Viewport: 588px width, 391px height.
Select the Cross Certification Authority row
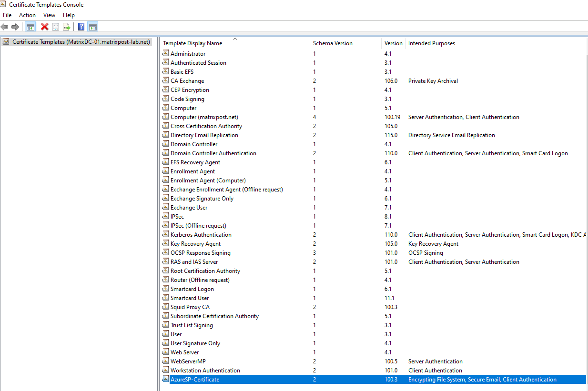point(374,126)
